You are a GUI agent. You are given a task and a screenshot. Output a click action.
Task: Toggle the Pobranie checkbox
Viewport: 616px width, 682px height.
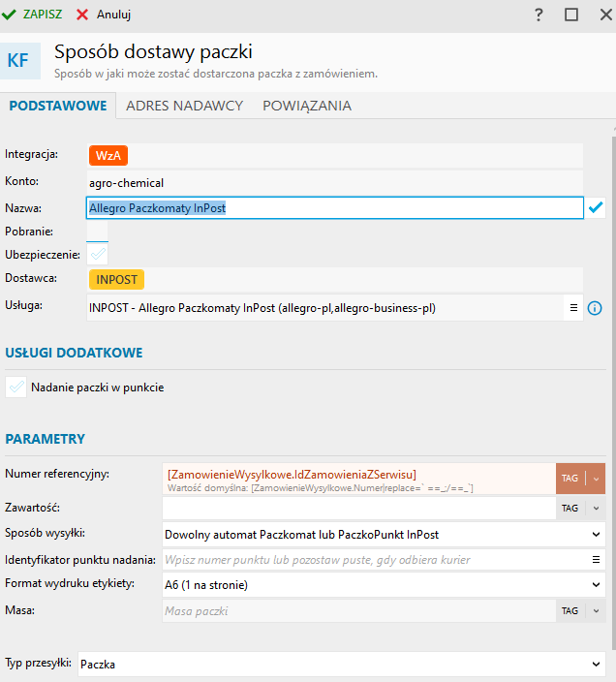pyautogui.click(x=98, y=232)
